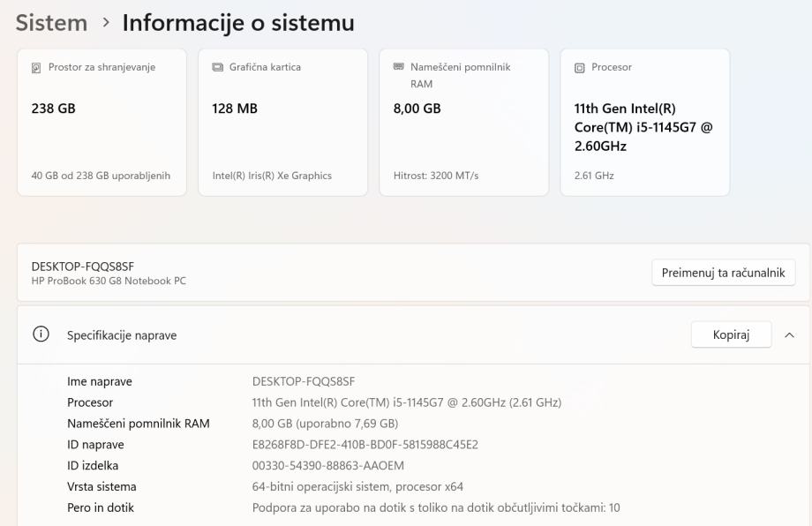Viewport: 812px width, 526px height.
Task: Go back to Sistem via breadcrumb
Action: tap(51, 23)
